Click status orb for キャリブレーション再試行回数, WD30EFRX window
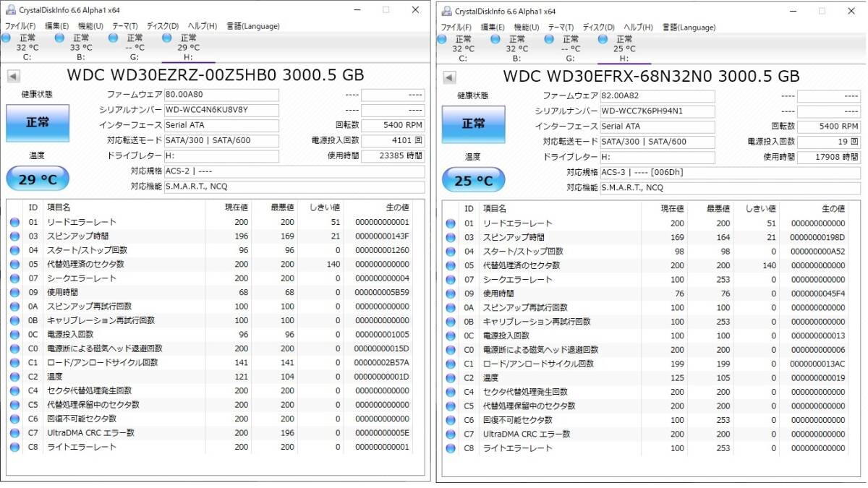868x488 pixels. pyautogui.click(x=451, y=322)
